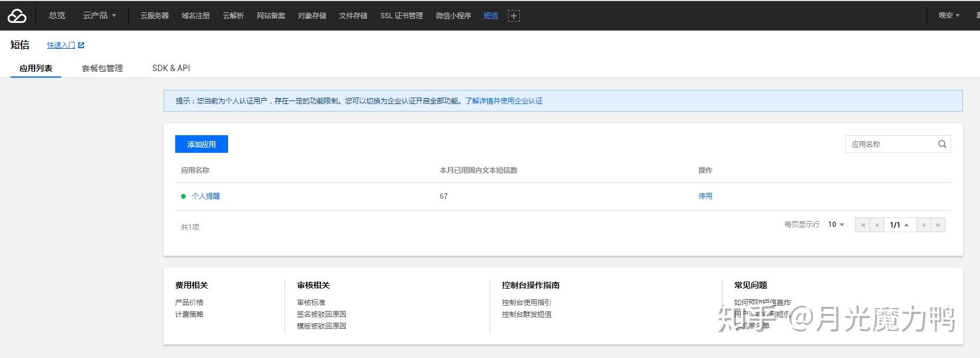Open 了解详情并使用企业认证 link

pyautogui.click(x=504, y=101)
